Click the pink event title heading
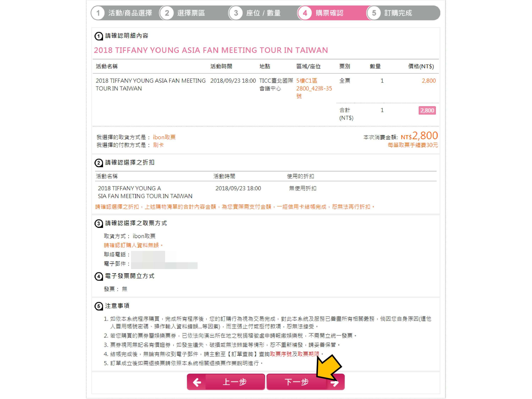The height and width of the screenshot is (399, 532). (211, 50)
